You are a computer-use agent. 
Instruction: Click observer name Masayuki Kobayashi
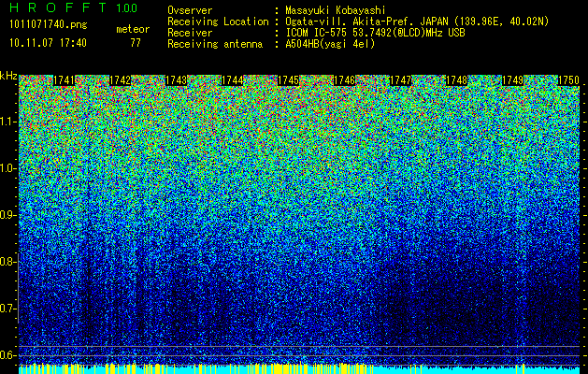[x=336, y=10]
